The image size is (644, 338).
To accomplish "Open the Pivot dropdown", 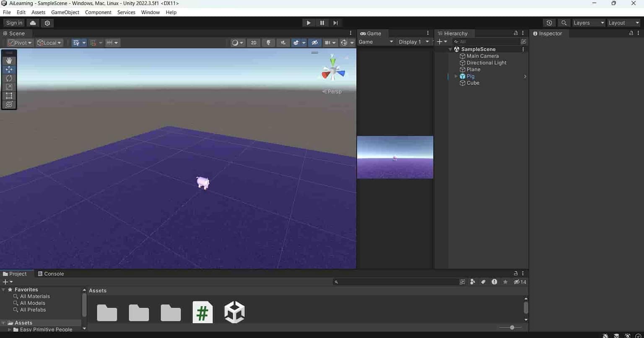I will point(19,42).
